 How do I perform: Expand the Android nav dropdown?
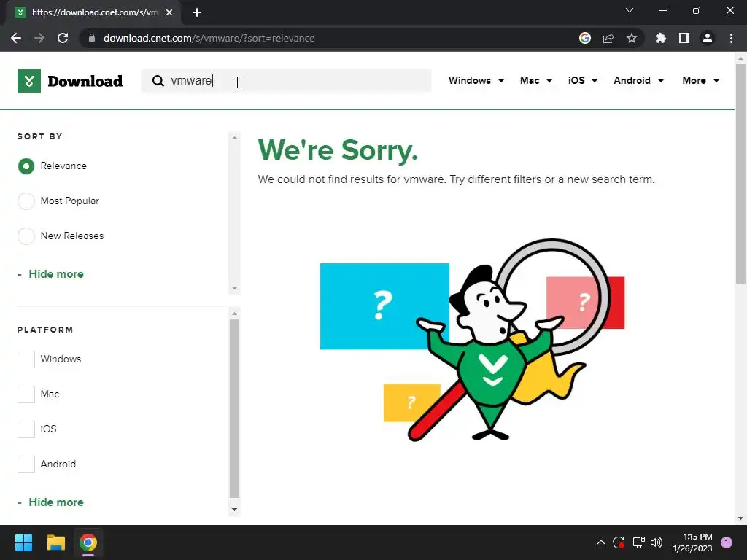(x=638, y=80)
